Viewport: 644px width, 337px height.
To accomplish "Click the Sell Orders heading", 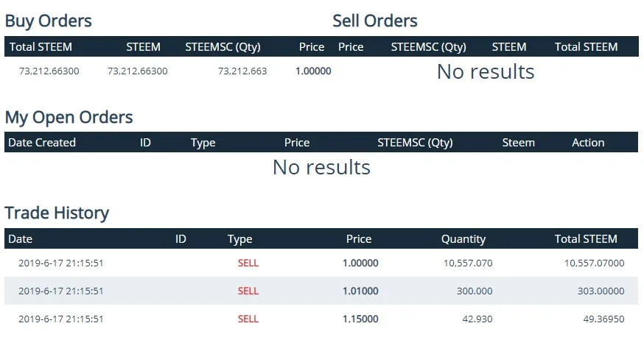I will 374,21.
